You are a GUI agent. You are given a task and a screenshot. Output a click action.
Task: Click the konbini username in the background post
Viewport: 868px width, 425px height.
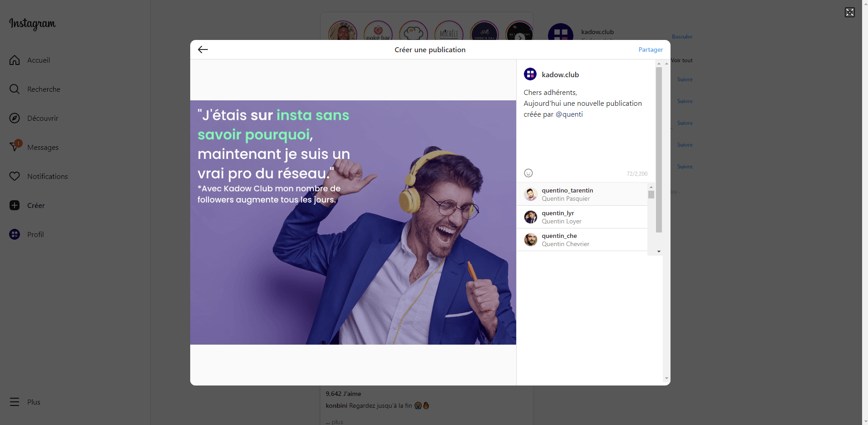click(x=336, y=405)
